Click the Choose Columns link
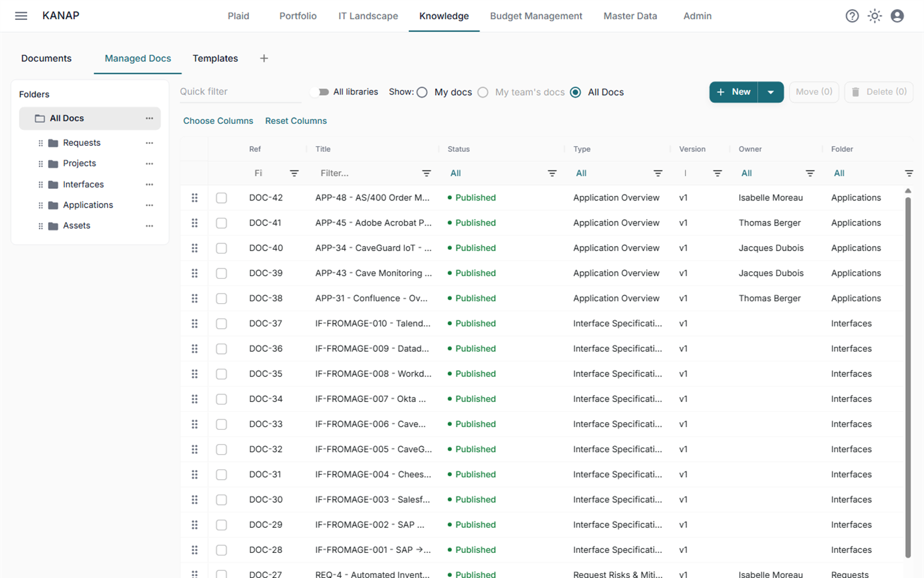This screenshot has height=578, width=924. (x=218, y=121)
